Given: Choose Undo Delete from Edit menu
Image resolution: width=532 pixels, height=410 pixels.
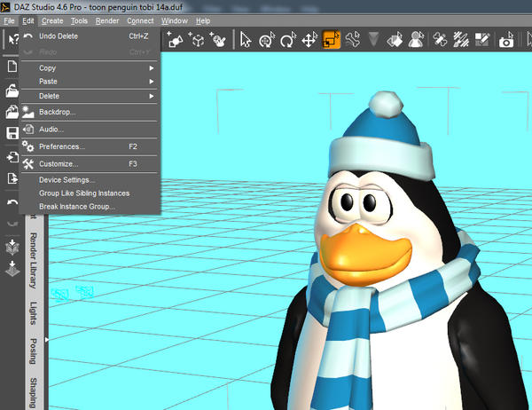Looking at the screenshot, I should pos(90,36).
